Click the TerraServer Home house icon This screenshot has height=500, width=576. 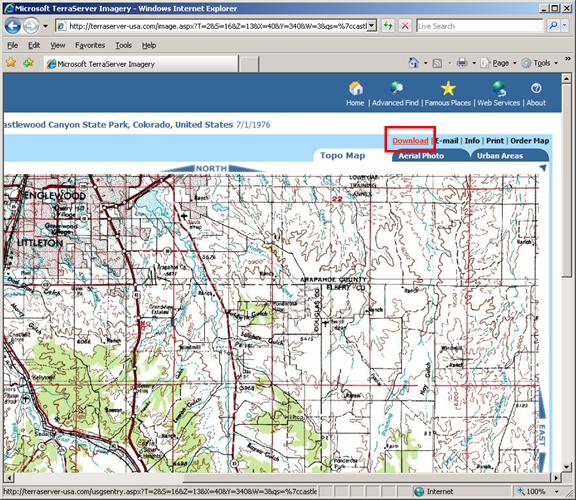coord(356,88)
